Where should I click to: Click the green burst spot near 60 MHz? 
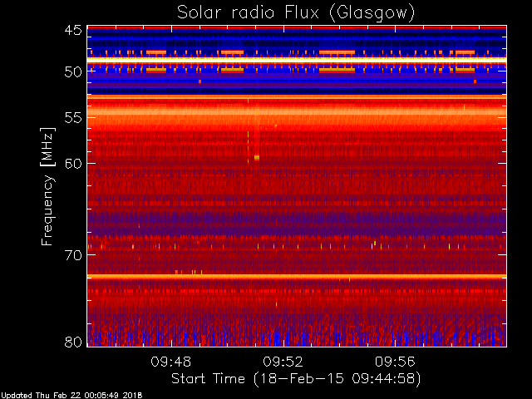pyautogui.click(x=257, y=157)
